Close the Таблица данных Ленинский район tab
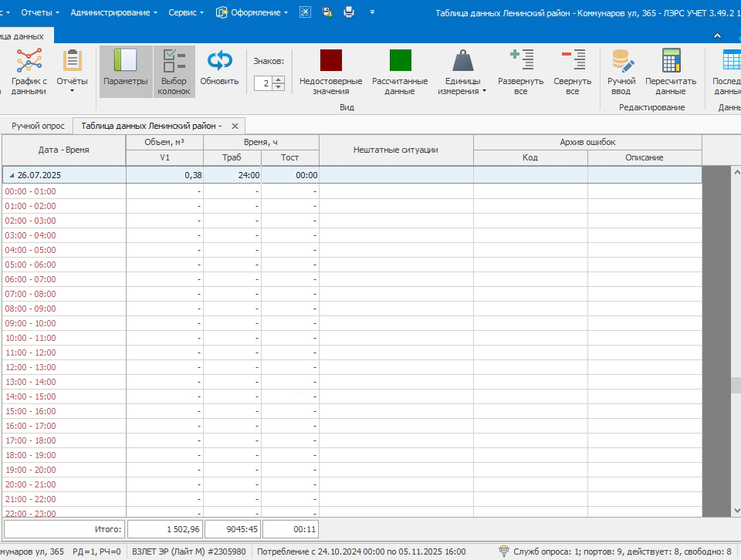This screenshot has height=560, width=741. (x=235, y=126)
